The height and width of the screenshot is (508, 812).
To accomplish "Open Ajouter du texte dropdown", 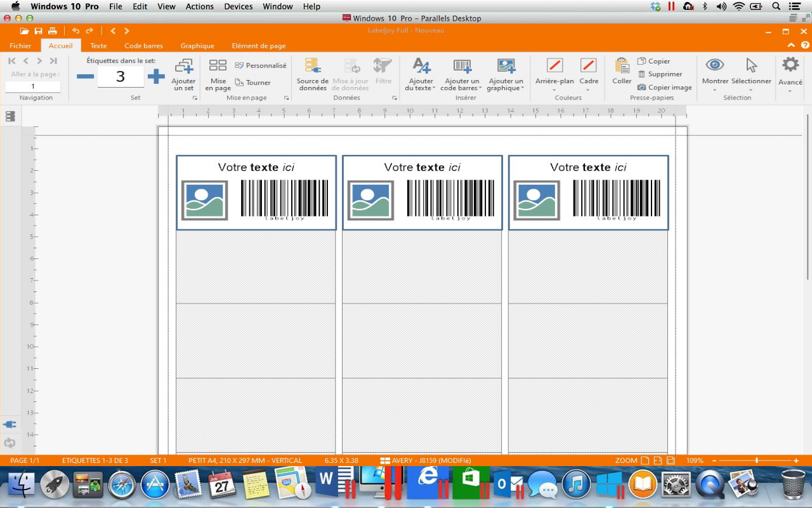I will tap(421, 75).
